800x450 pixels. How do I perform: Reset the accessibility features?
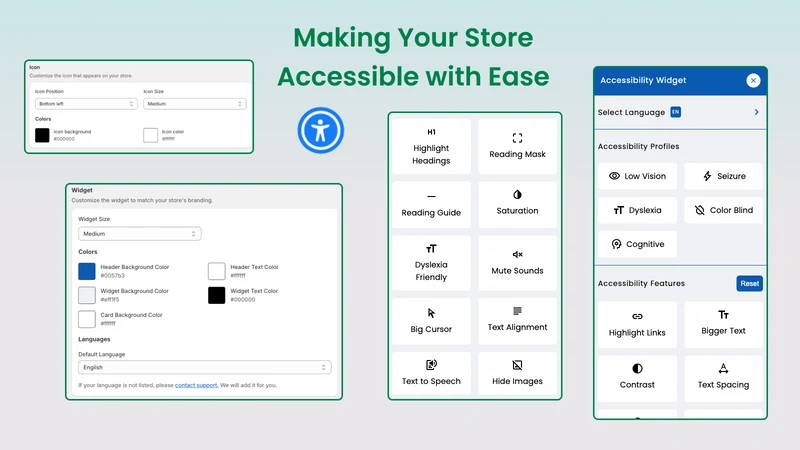749,284
